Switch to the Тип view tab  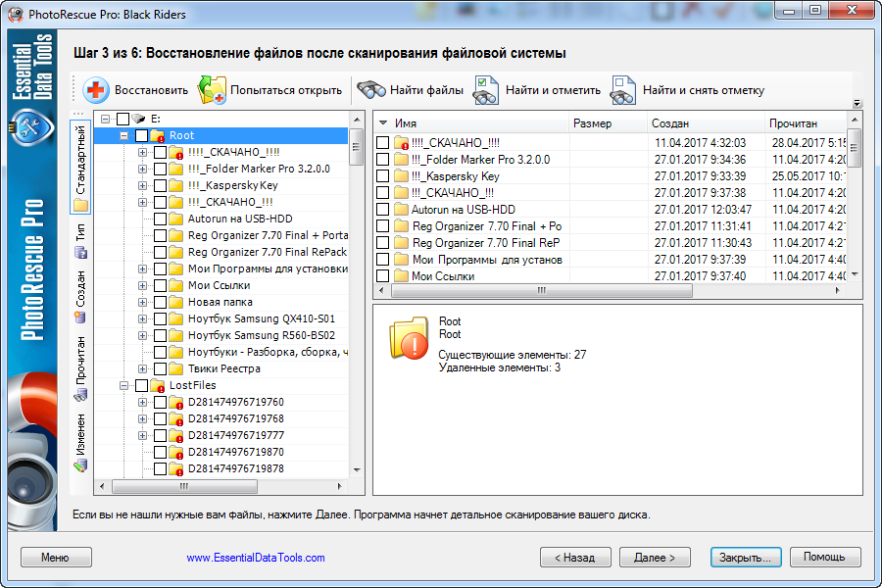coord(80,241)
